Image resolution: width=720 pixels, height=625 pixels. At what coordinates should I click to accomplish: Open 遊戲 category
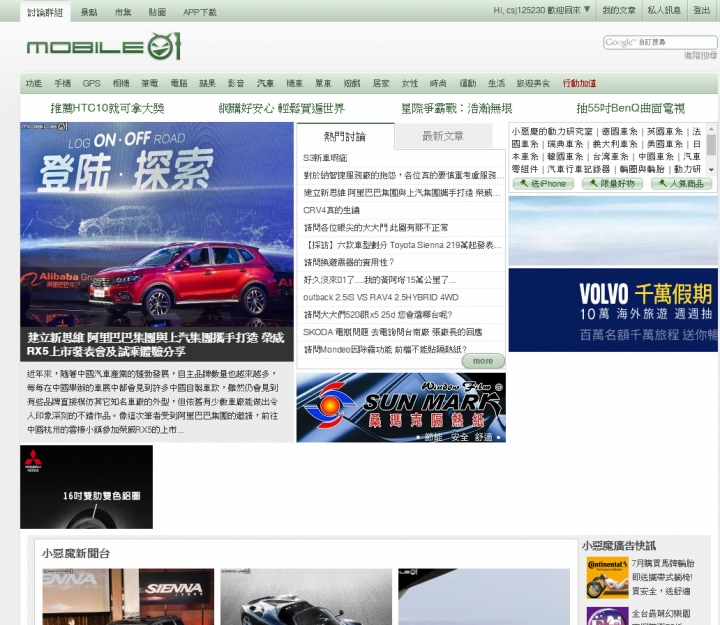coord(352,84)
